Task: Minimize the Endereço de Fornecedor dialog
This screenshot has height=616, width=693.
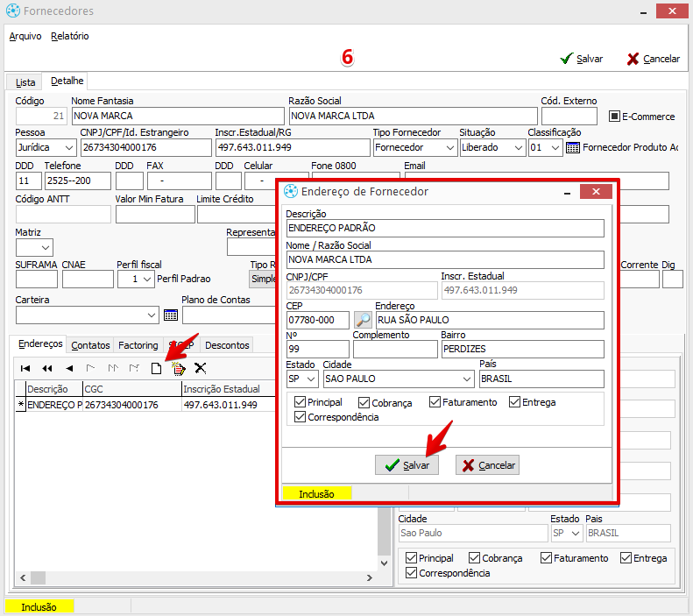Action: click(567, 192)
